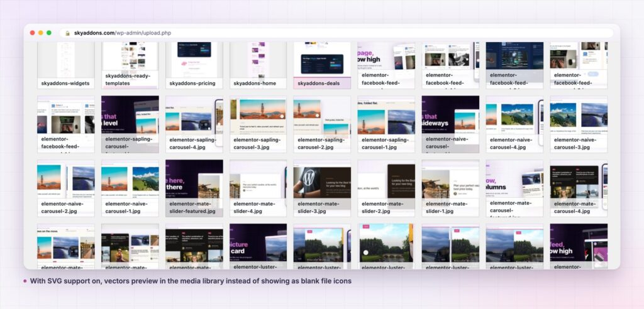Select elementor-mate-slider-4.jpg

pos(258,188)
